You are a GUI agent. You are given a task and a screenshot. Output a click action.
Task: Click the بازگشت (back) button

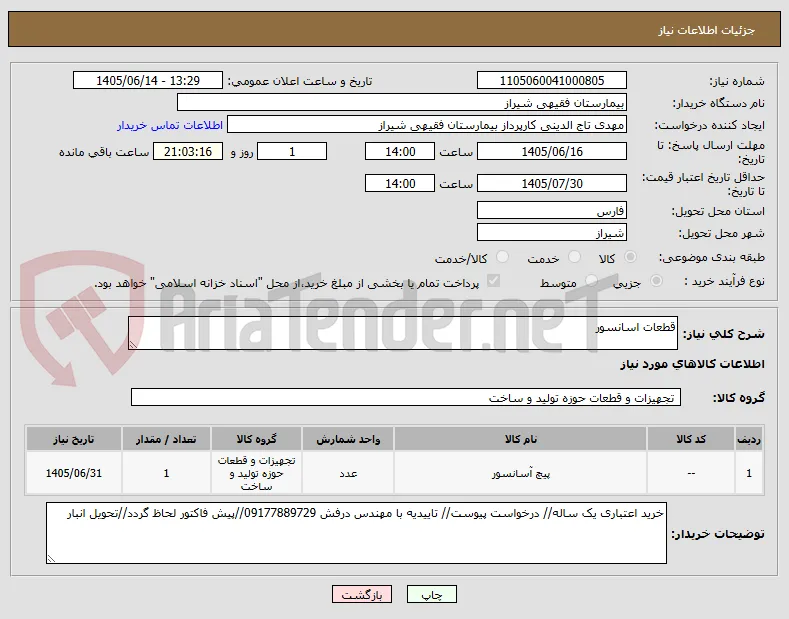pos(362,594)
